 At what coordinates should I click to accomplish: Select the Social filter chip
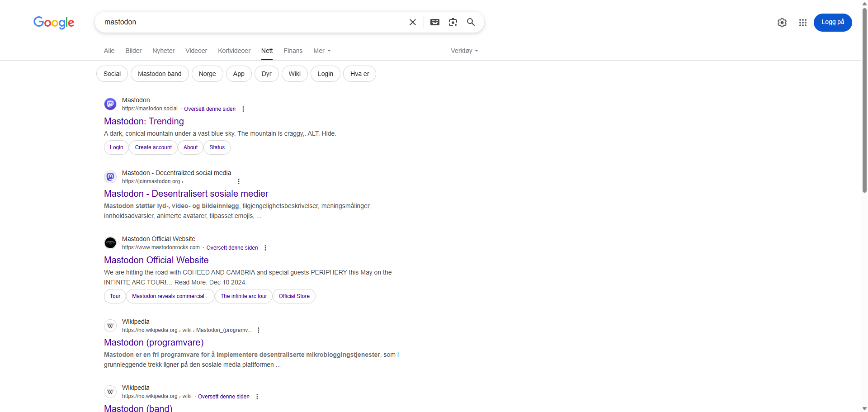click(112, 74)
